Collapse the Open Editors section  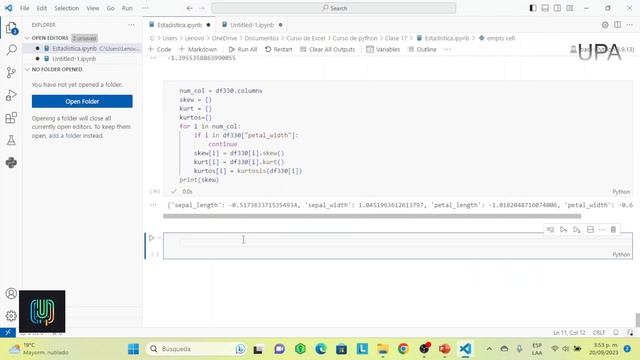coord(27,38)
